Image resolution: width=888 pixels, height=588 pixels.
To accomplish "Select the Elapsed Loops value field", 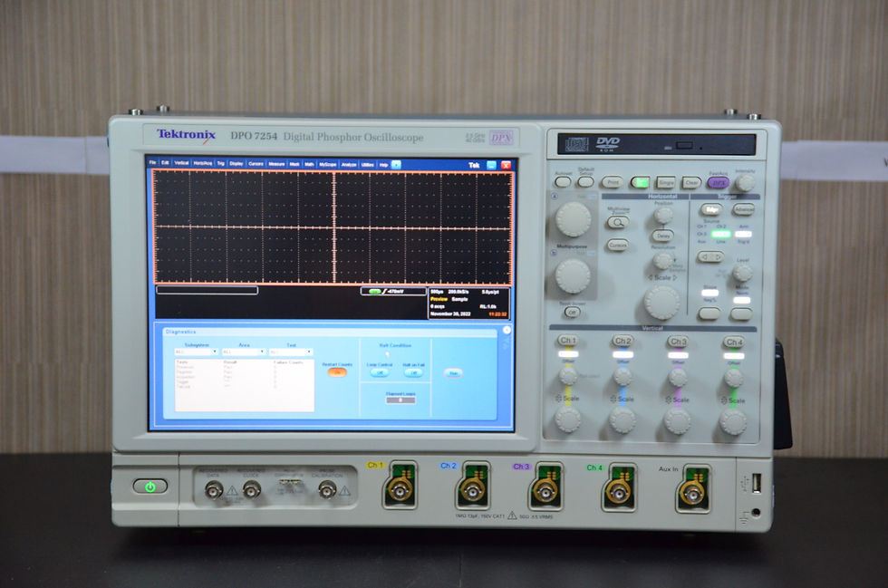I will point(401,400).
